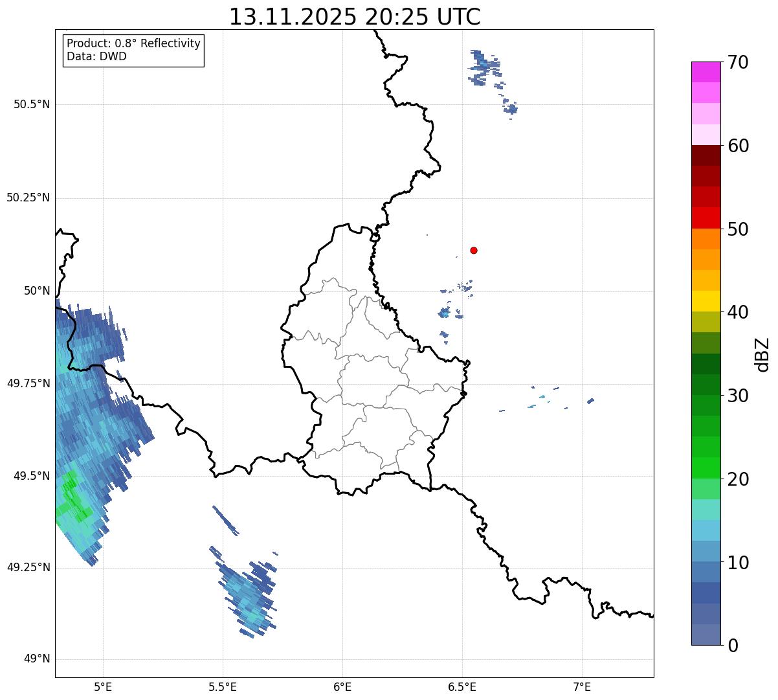Click the 6.5°E longitude label

462,686
